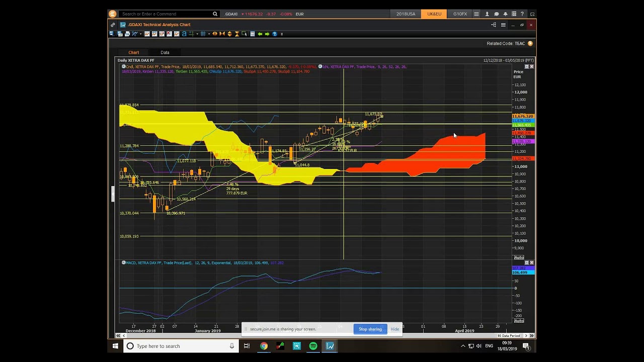Toggle the main price pane maximize box
Screen dimensions: 644x362
527,66
